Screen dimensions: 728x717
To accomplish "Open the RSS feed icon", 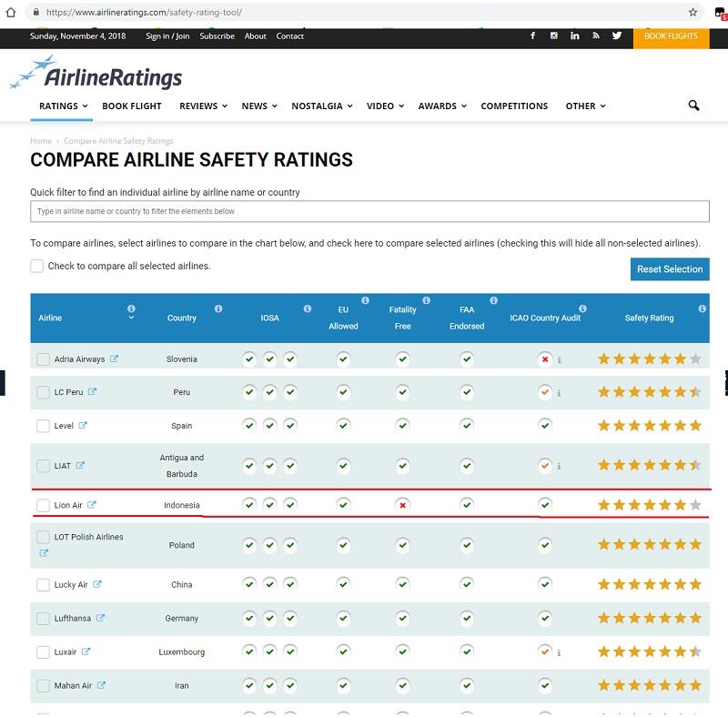I will (596, 35).
